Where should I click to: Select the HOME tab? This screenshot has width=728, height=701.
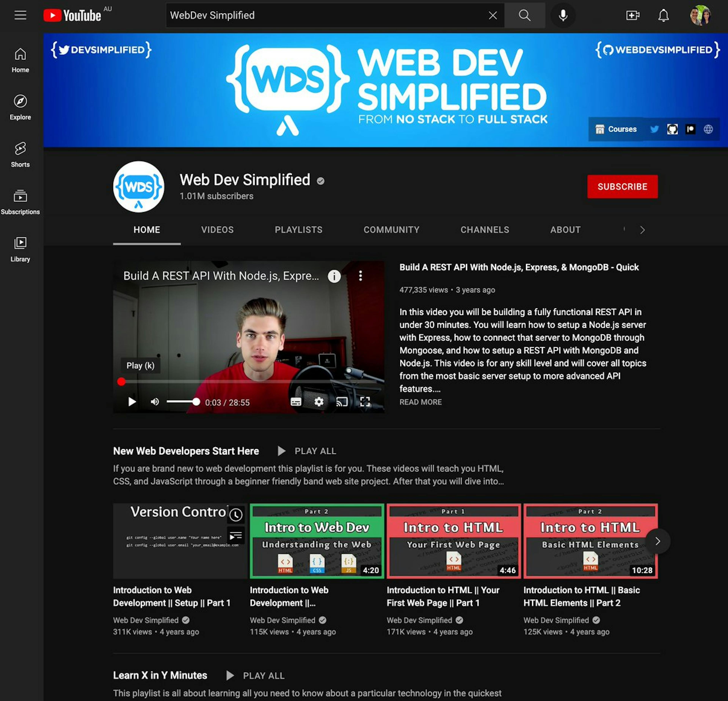147,229
